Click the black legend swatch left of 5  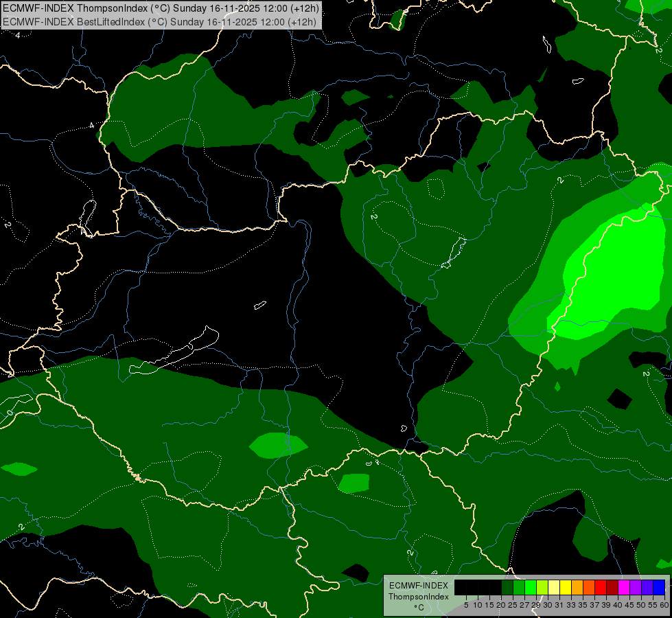461,587
